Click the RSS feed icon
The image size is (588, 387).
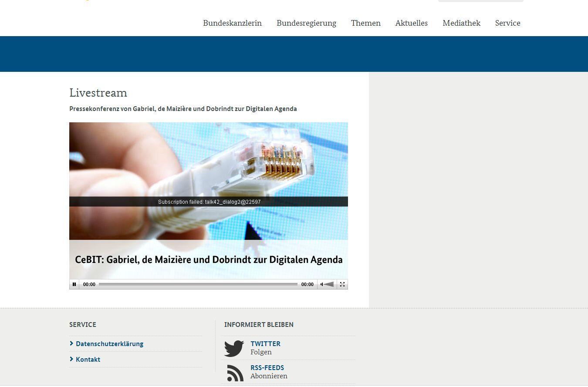pos(235,373)
